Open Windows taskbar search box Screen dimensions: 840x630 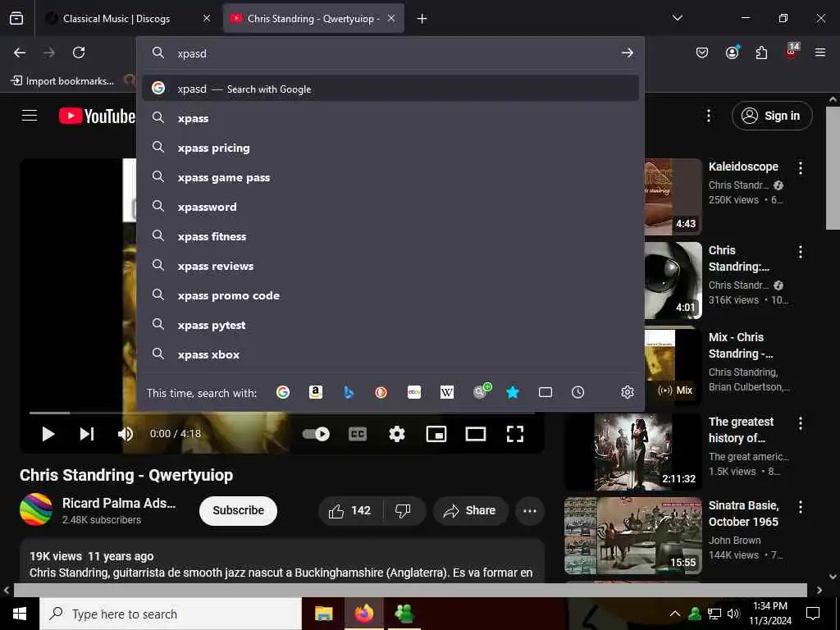171,614
